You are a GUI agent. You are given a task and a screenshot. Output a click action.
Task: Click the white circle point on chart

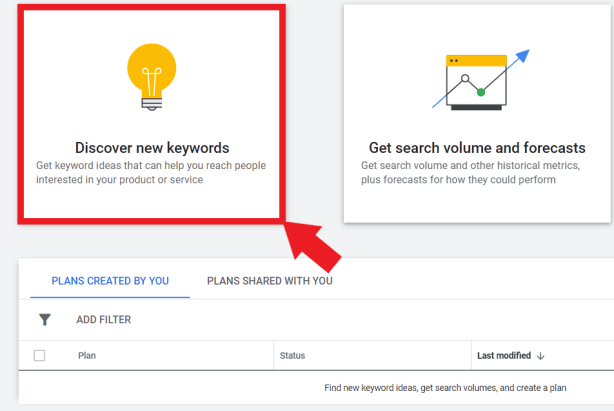pos(465,78)
